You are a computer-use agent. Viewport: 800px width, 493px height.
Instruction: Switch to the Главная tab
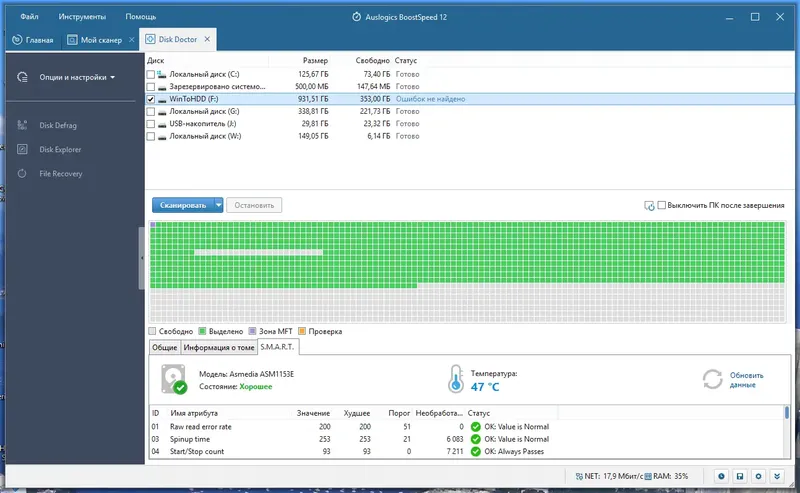tap(33, 39)
